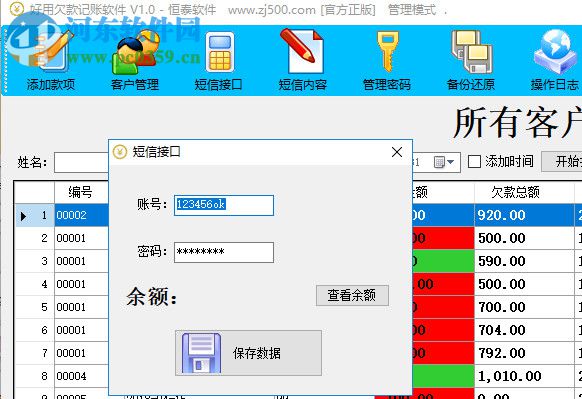The image size is (582, 399).
Task: Click the floppy disk icon on 保存数据
Action: [x=201, y=353]
